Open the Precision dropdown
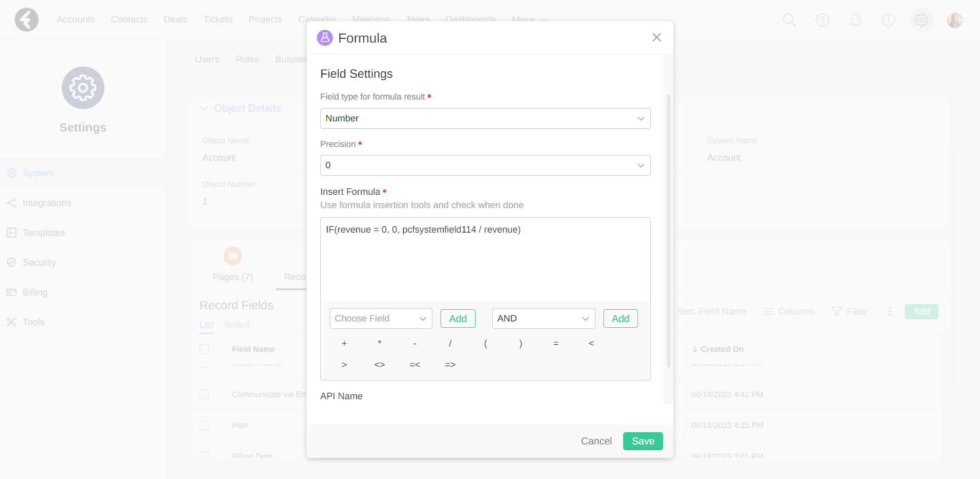This screenshot has width=980, height=479. point(485,166)
